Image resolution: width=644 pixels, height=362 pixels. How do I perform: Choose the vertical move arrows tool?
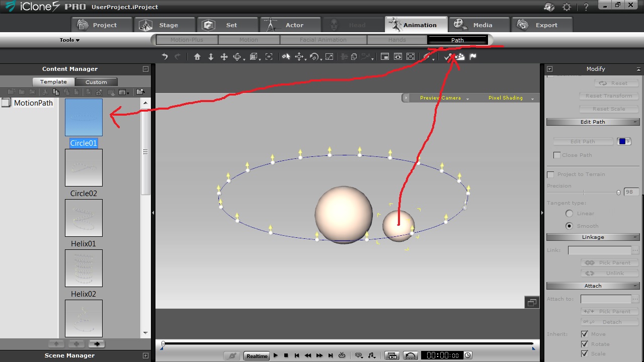(211, 57)
